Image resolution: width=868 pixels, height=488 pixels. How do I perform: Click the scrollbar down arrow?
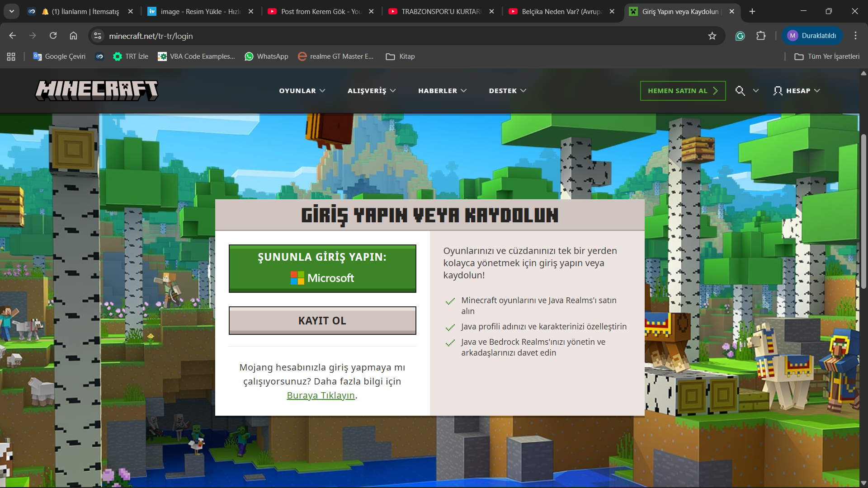863,483
